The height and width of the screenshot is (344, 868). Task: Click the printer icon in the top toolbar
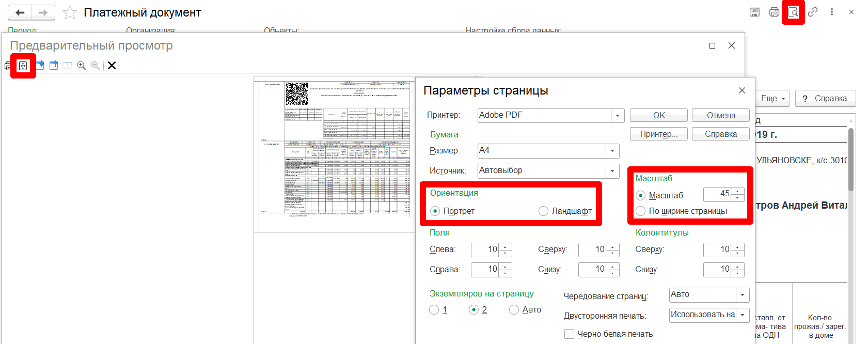click(x=774, y=12)
